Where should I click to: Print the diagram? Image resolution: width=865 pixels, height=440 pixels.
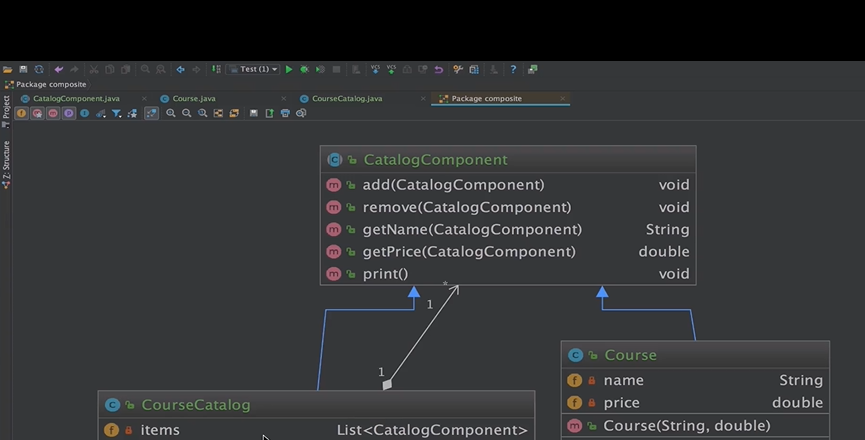coord(285,114)
